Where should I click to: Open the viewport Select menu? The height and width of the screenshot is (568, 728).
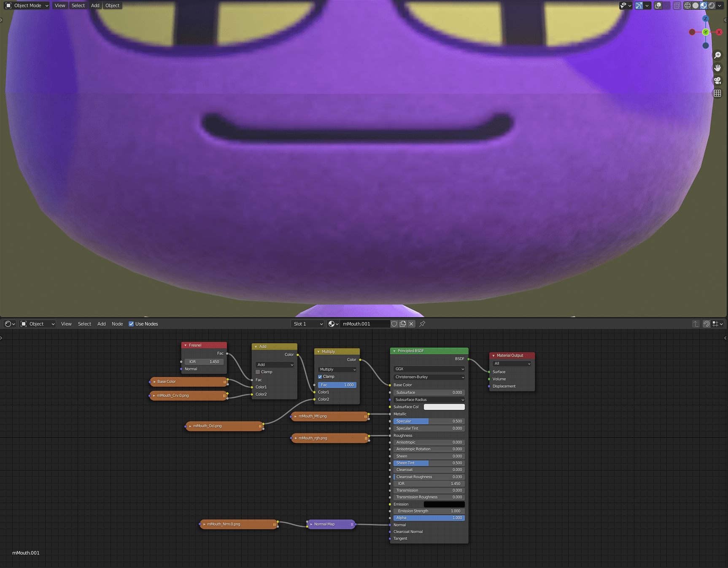[x=78, y=5]
